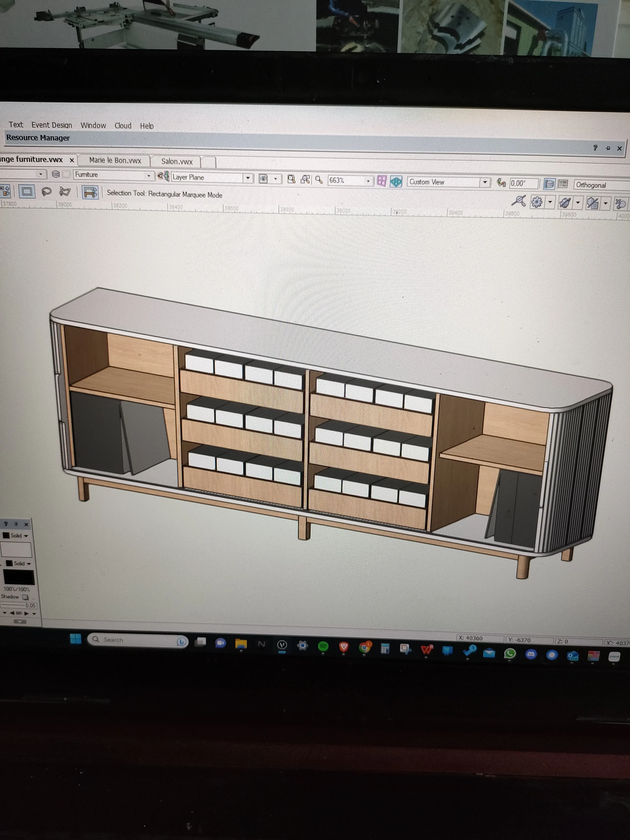Click the look-at-working-plane icon

(x=263, y=178)
